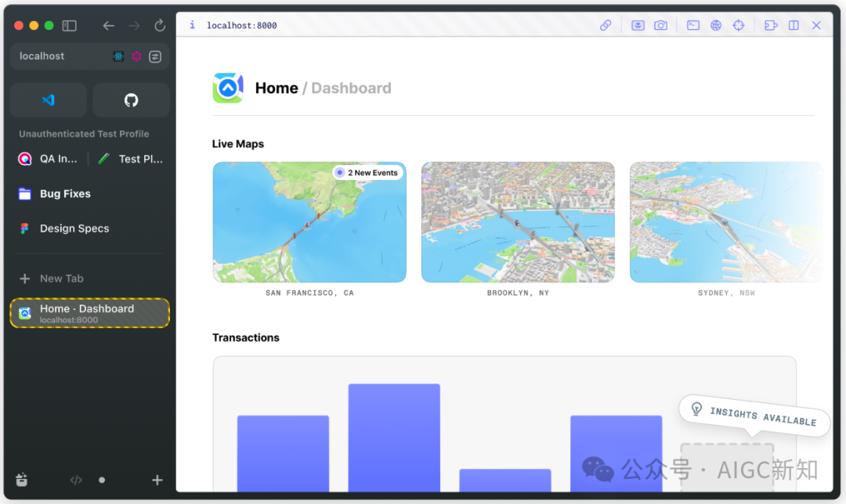Open the Brooklyn, NY map thumbnail

click(x=518, y=222)
